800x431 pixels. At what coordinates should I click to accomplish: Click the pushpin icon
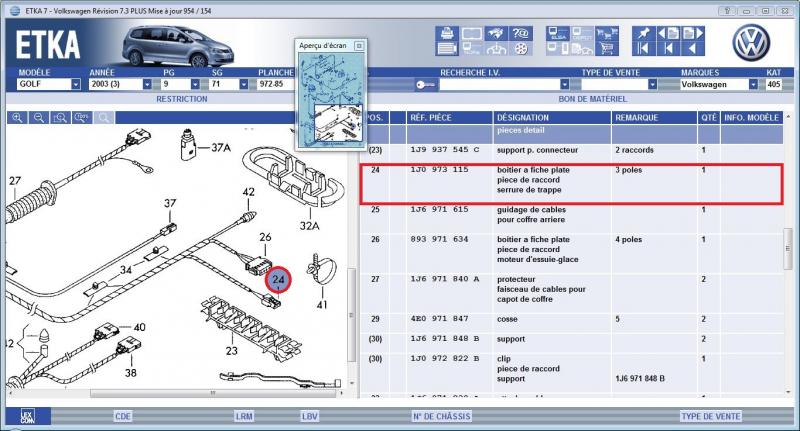(643, 34)
